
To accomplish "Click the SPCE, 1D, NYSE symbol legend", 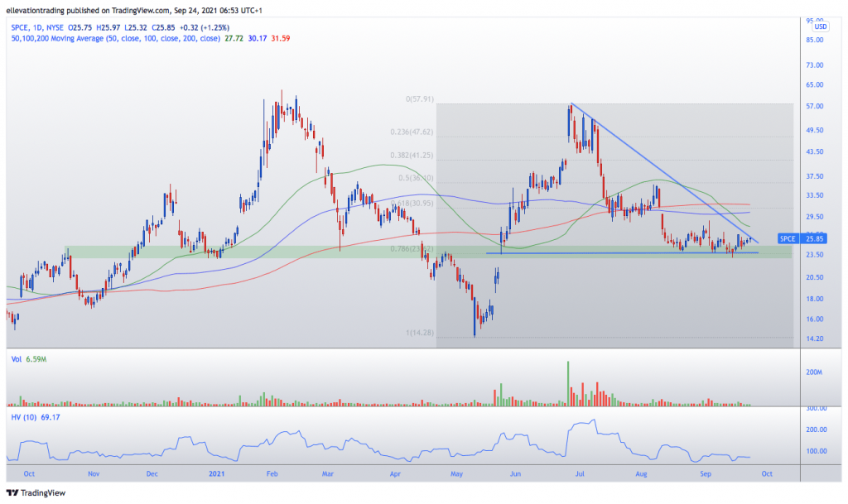I will pyautogui.click(x=37, y=27).
